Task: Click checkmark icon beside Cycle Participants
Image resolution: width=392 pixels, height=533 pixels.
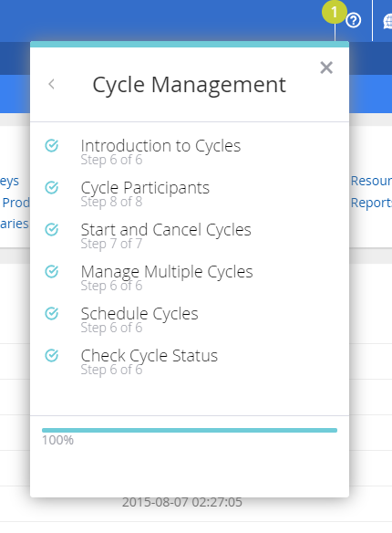Action: [x=52, y=188]
